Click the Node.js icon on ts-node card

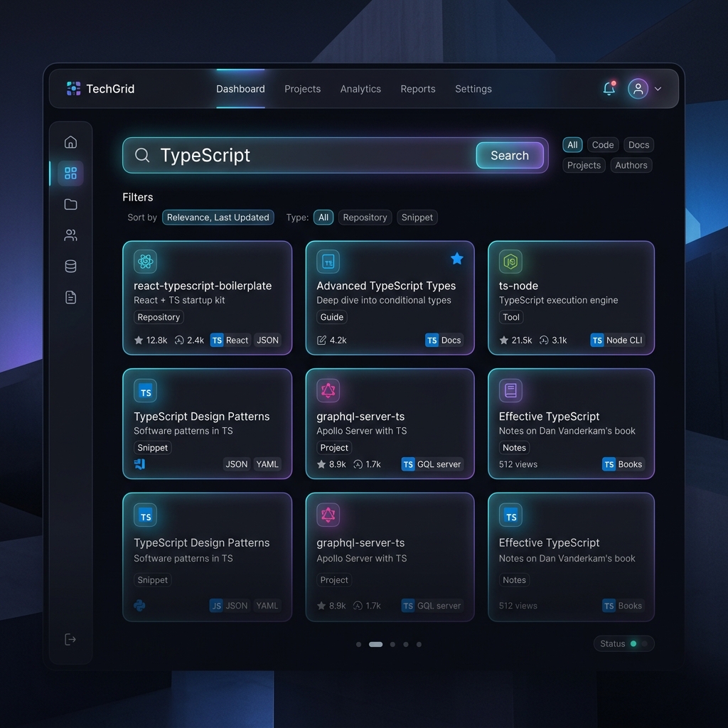tap(510, 262)
